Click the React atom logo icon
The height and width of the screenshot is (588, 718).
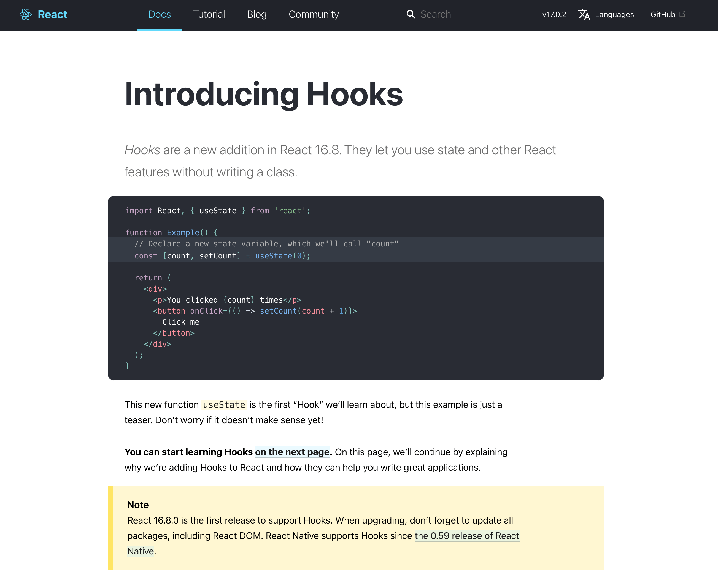[x=26, y=14]
